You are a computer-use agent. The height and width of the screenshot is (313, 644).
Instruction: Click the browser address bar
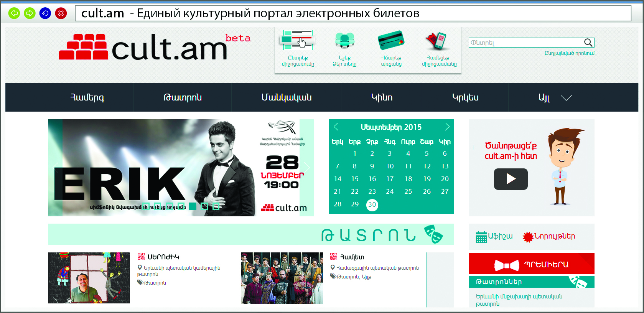coord(353,13)
